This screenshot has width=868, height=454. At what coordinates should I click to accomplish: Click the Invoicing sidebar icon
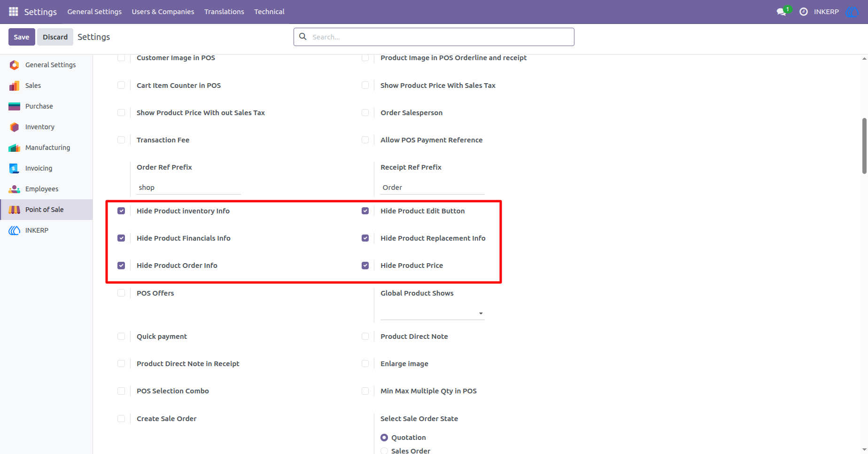pos(15,168)
